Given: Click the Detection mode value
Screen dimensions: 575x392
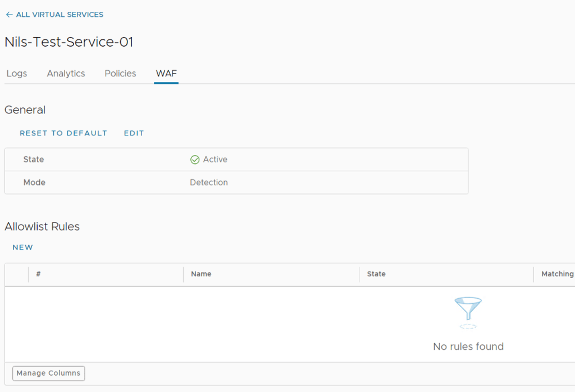Looking at the screenshot, I should tap(209, 183).
